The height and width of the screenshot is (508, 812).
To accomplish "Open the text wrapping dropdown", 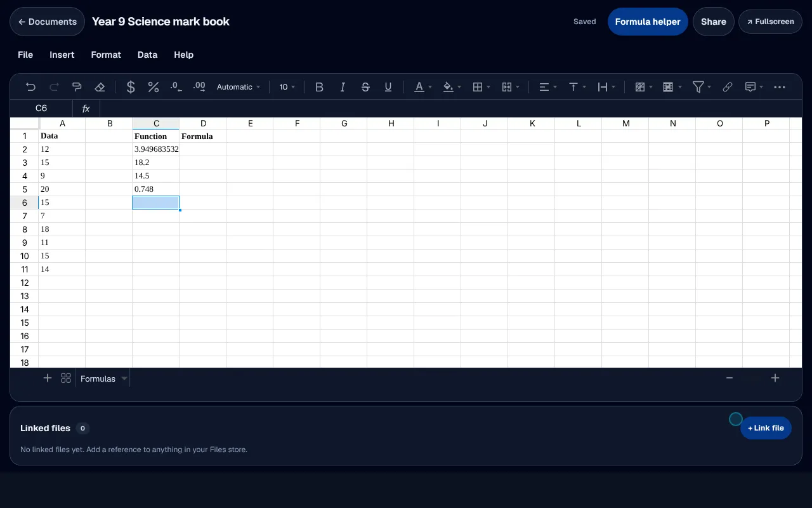I will pos(606,87).
